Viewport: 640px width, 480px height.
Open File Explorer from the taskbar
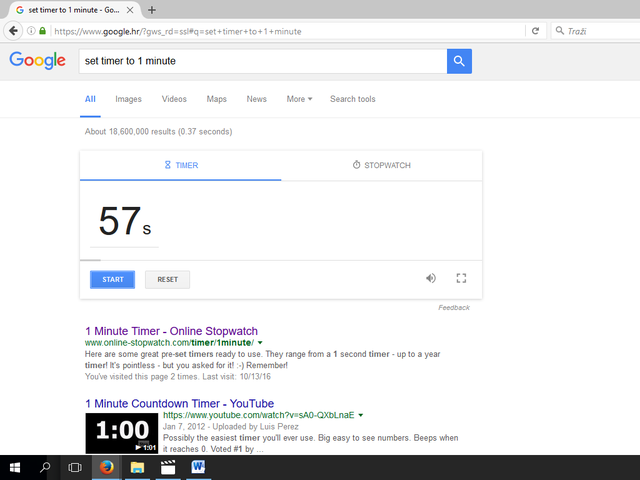[138, 467]
